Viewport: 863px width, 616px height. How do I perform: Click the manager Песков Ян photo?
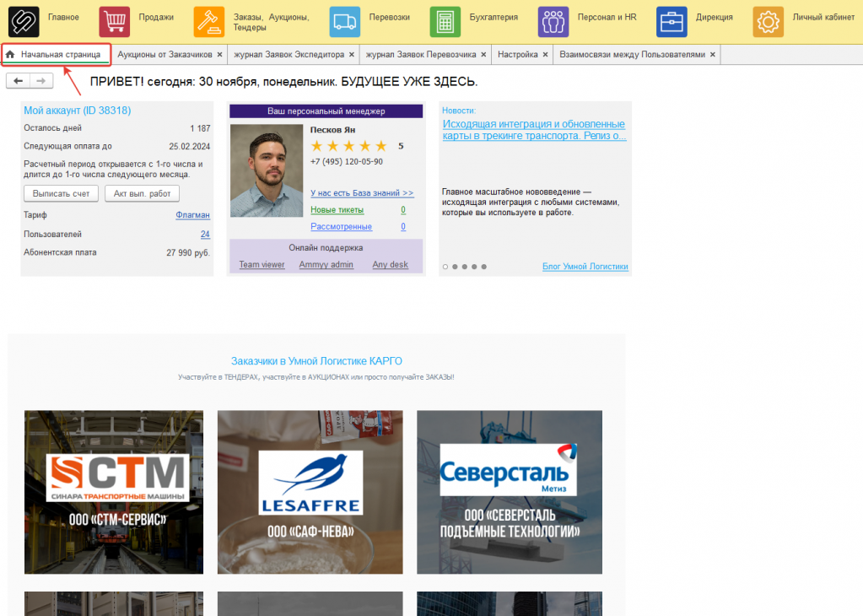point(267,170)
